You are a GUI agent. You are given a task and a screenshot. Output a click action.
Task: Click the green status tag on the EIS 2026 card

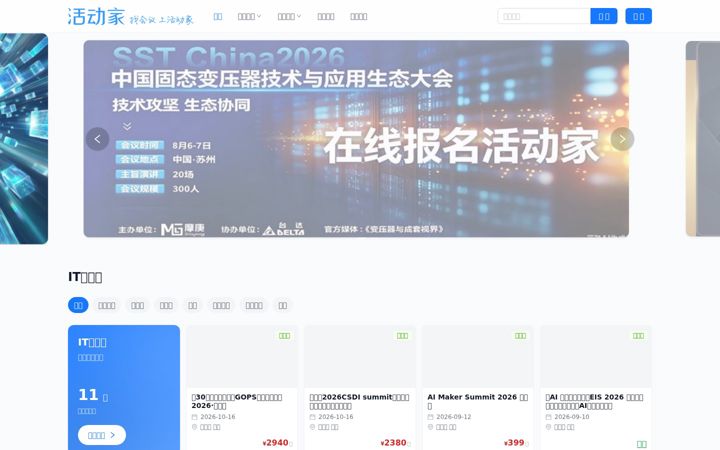[638, 336]
